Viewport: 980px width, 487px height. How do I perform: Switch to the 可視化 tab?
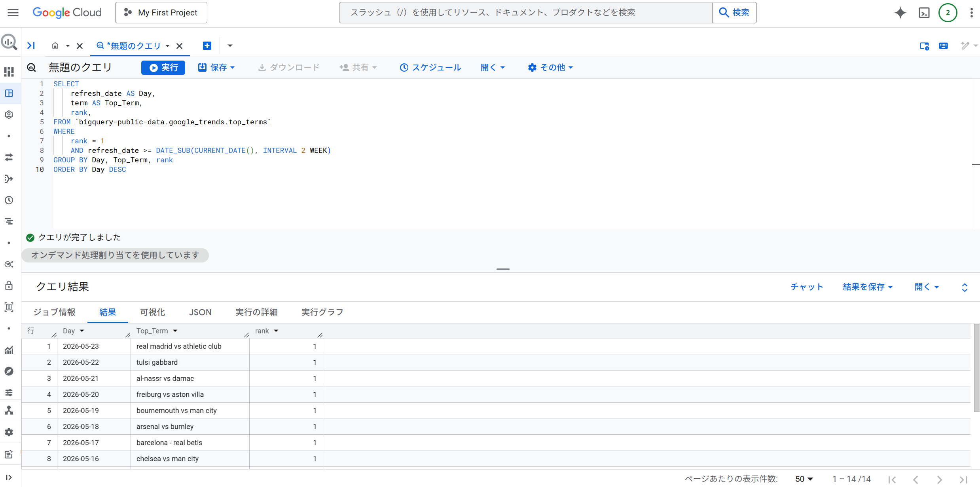click(x=153, y=312)
